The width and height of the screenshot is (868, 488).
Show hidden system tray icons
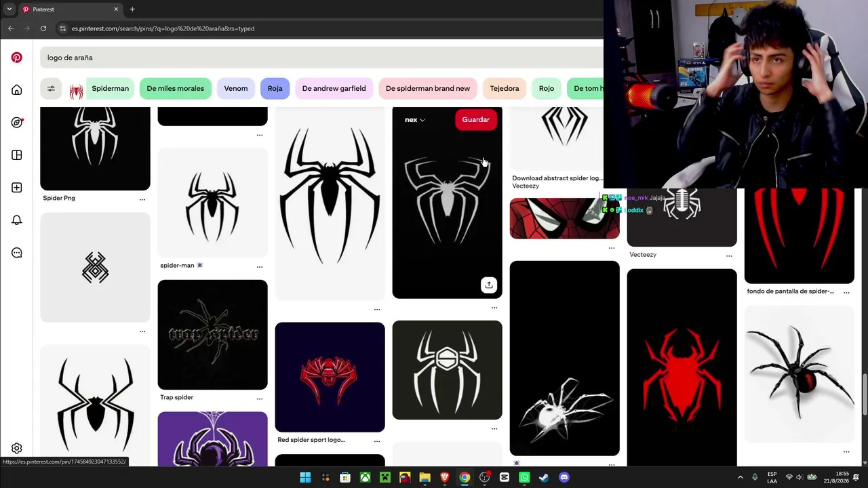[740, 477]
